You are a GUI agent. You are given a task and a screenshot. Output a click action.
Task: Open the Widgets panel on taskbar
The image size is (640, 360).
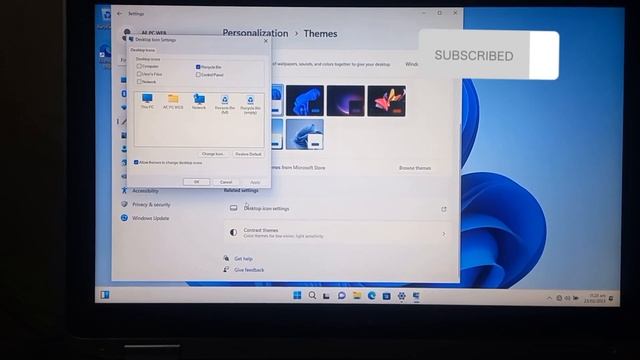pyautogui.click(x=105, y=295)
